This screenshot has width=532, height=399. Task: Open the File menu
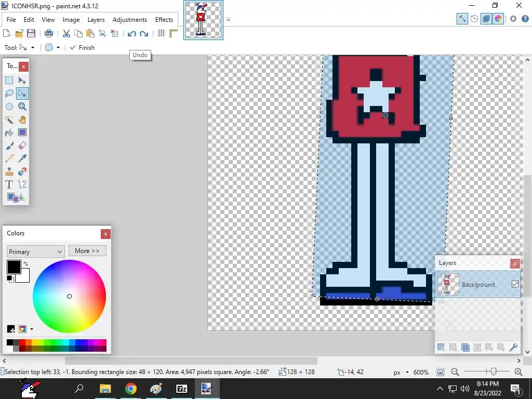pyautogui.click(x=11, y=20)
